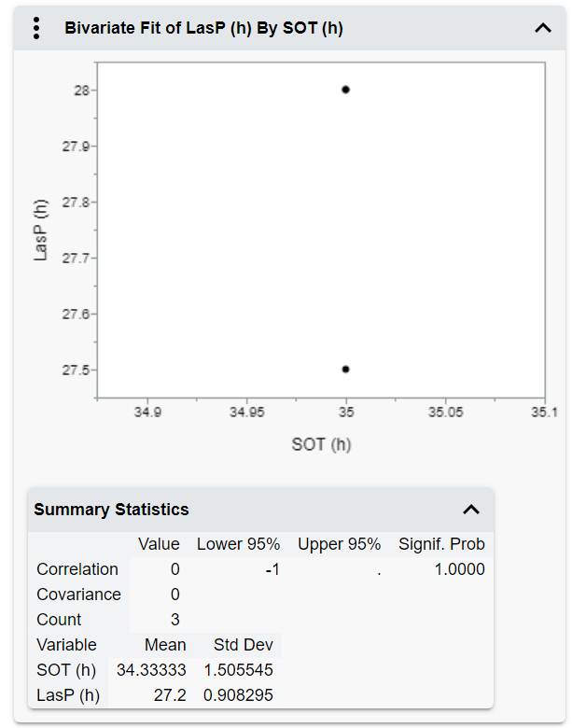Click the Lower 95% column header
Image resolution: width=572 pixels, height=728 pixels.
(x=238, y=544)
